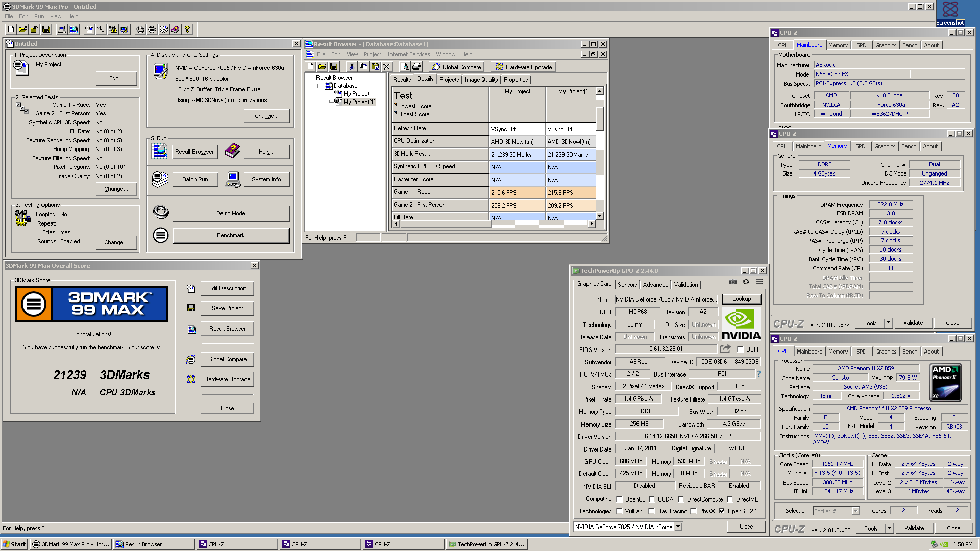This screenshot has width=980, height=551.
Task: Toggle Ray Tracing checkbox in GPU-Z
Action: coord(651,511)
